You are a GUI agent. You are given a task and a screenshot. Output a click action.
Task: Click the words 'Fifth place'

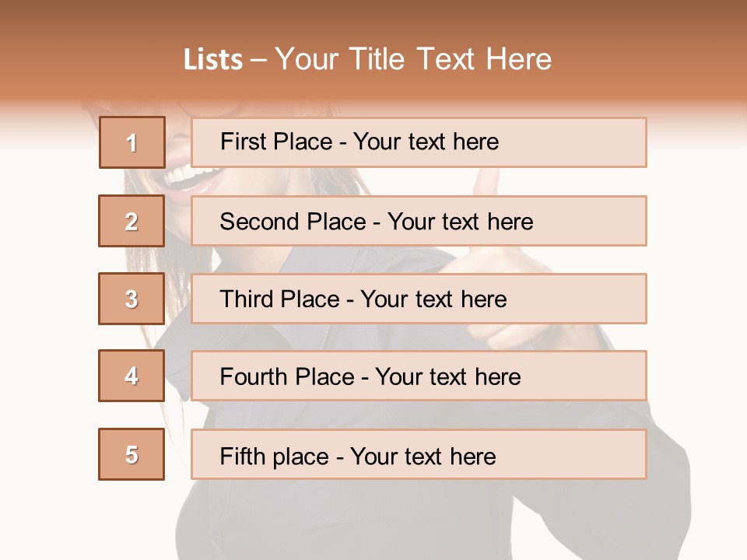click(275, 457)
